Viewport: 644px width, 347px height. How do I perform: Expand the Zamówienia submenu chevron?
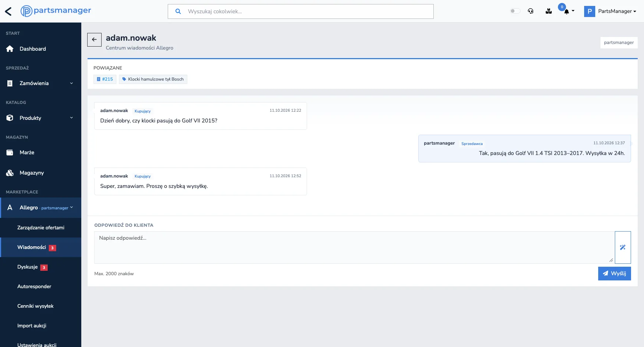click(x=72, y=83)
